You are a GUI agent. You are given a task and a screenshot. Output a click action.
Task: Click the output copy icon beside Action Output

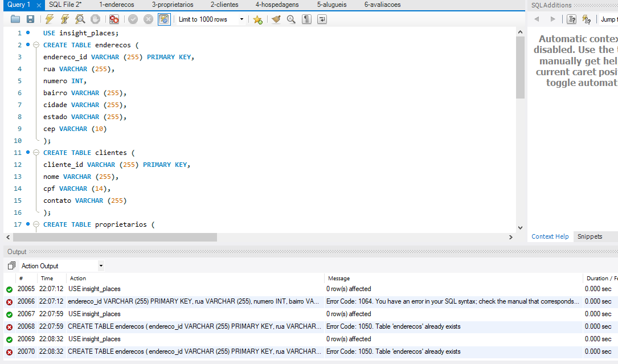11,266
